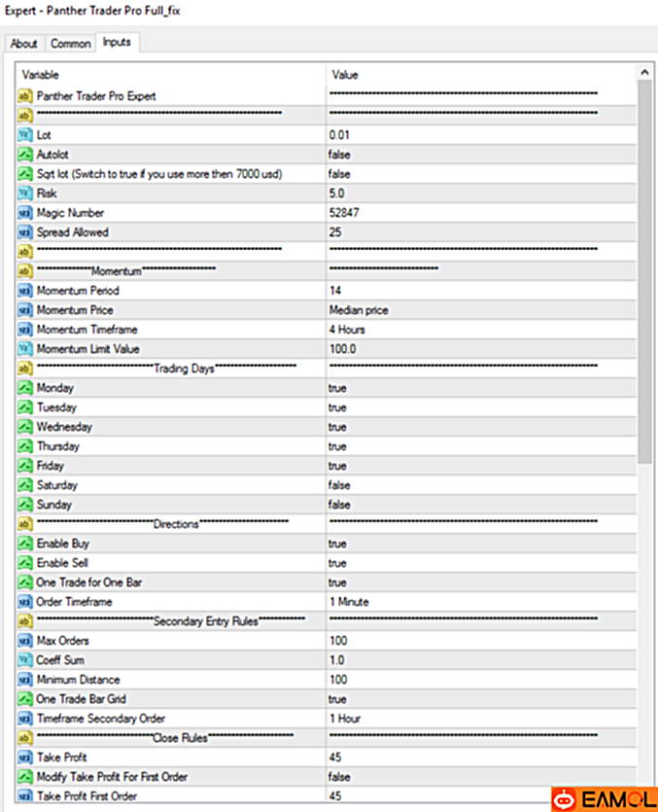This screenshot has width=658, height=812.
Task: Click the Value column header
Action: click(480, 74)
